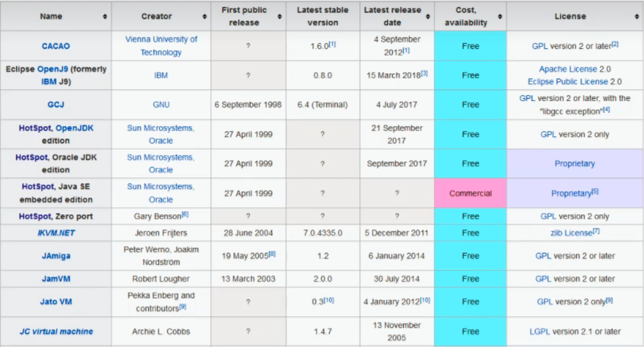
Task: Open Proprietary link in Oracle JDK edition row
Action: pos(575,163)
